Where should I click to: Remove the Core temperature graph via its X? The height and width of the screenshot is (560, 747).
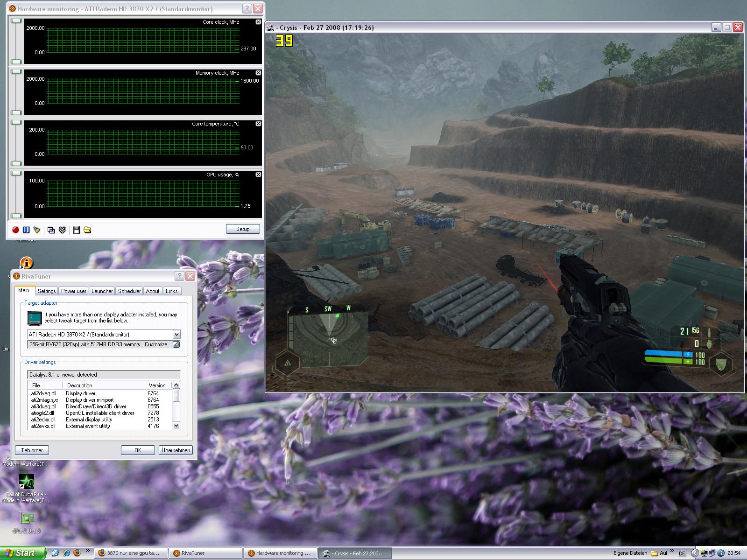click(259, 124)
